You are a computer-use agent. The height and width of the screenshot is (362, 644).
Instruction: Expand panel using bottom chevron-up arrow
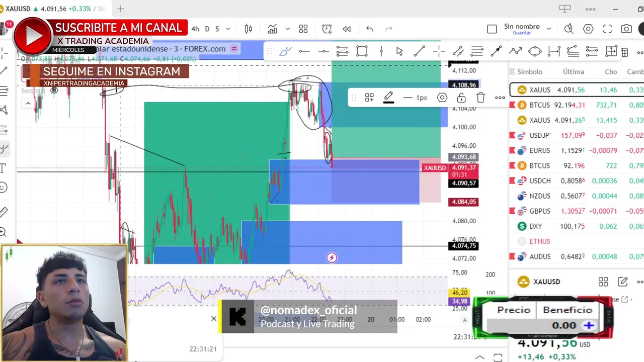[x=480, y=357]
